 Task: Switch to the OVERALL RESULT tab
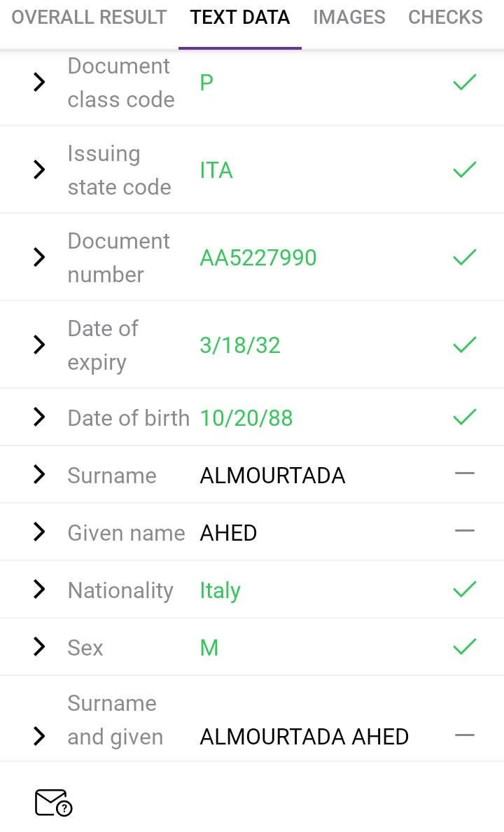(x=89, y=18)
